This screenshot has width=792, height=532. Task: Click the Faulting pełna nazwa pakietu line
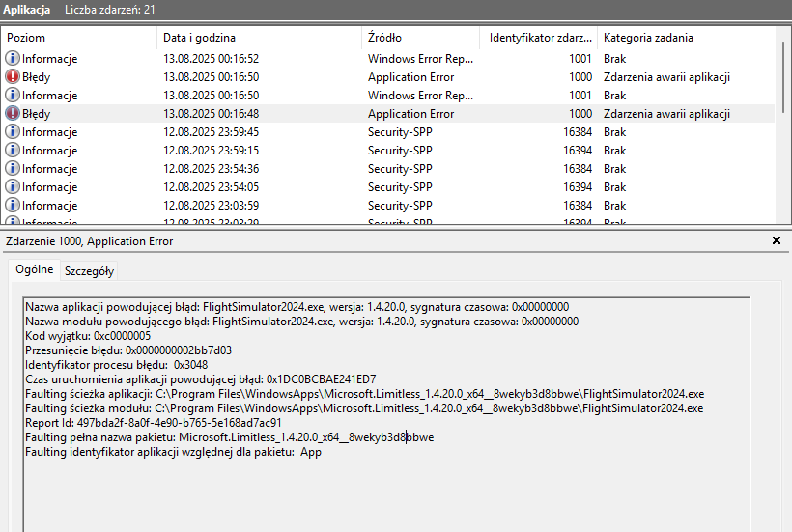[229, 437]
